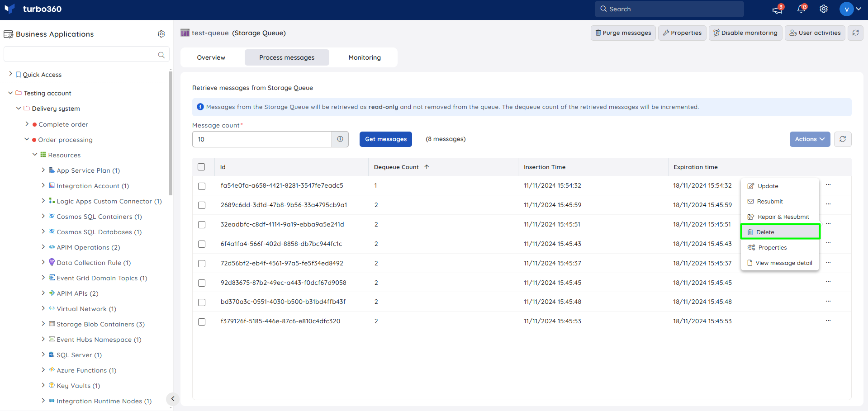Check the box for message bd370a3c
The width and height of the screenshot is (868, 411).
tap(202, 302)
